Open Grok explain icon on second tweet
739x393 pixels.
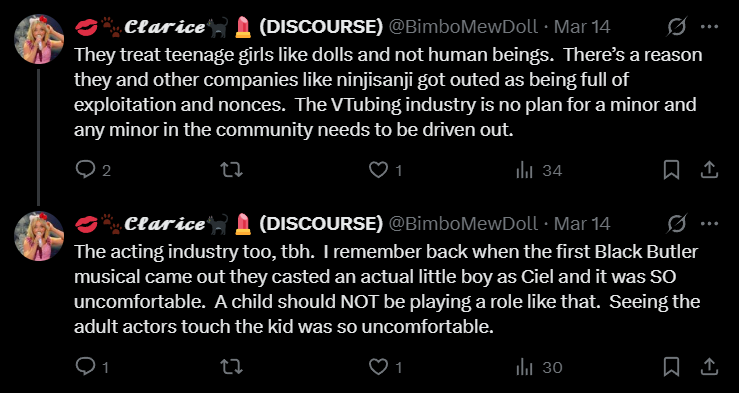pyautogui.click(x=676, y=224)
